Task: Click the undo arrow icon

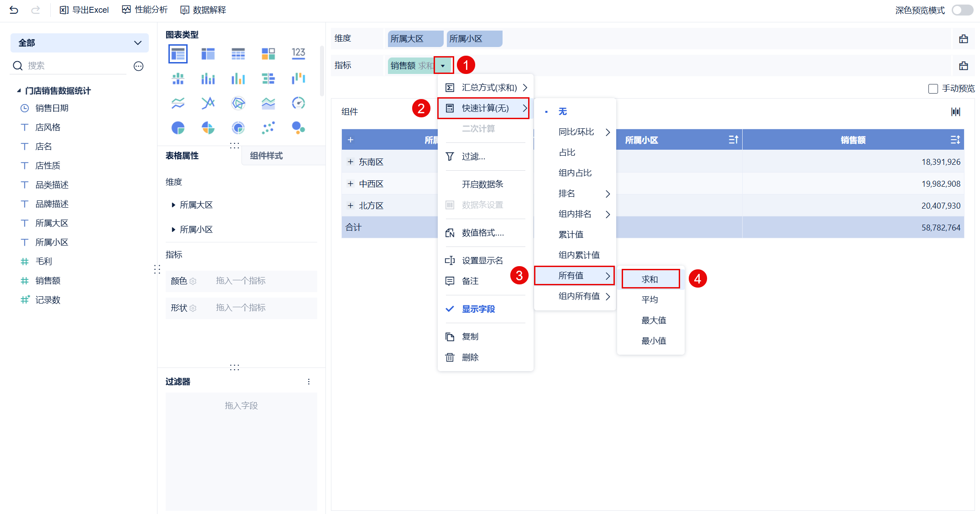Action: [14, 10]
